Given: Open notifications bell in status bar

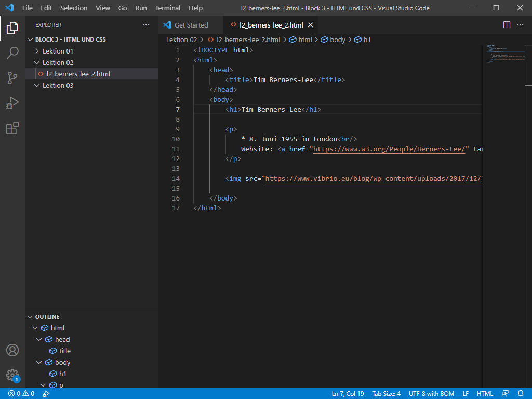Looking at the screenshot, I should 521,394.
